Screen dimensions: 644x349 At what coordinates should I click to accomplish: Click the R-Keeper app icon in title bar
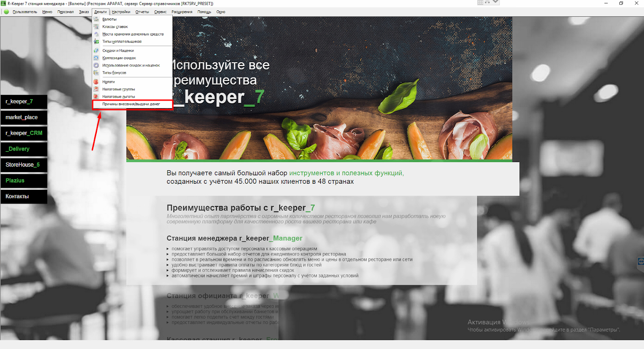click(3, 3)
